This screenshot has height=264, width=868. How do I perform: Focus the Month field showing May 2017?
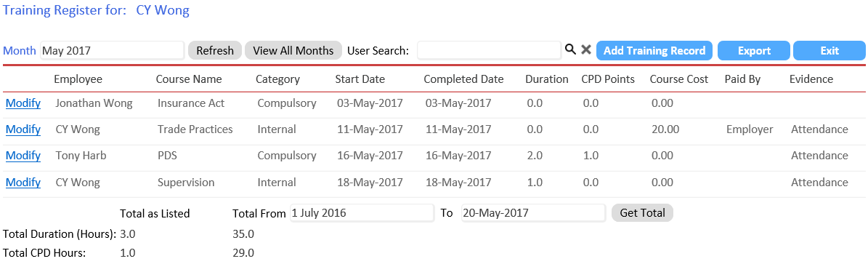click(112, 50)
